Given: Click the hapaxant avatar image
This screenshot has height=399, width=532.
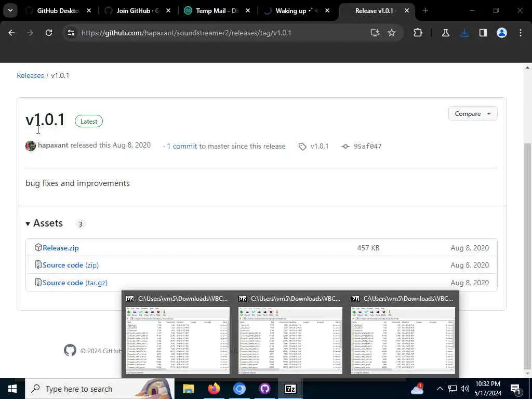Looking at the screenshot, I should [x=31, y=146].
